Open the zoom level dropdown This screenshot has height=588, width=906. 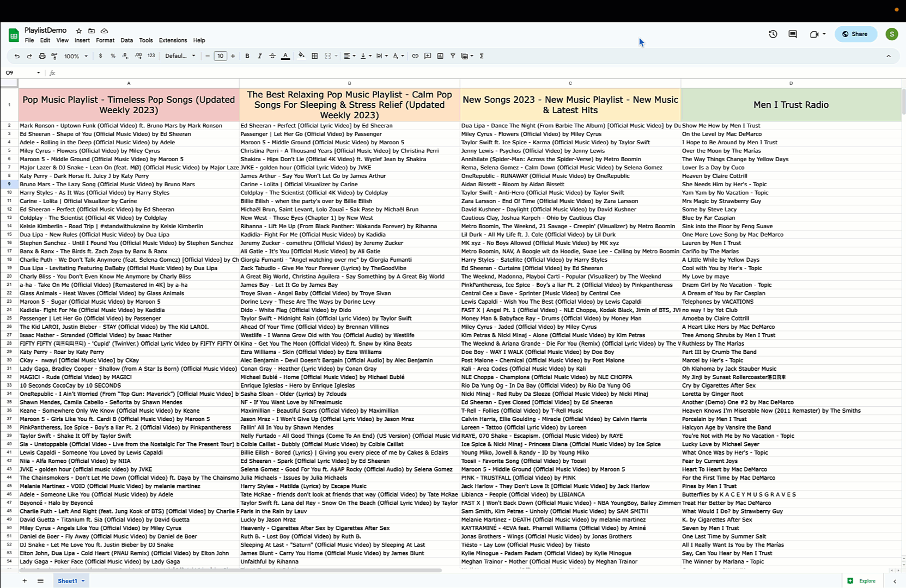coord(76,56)
